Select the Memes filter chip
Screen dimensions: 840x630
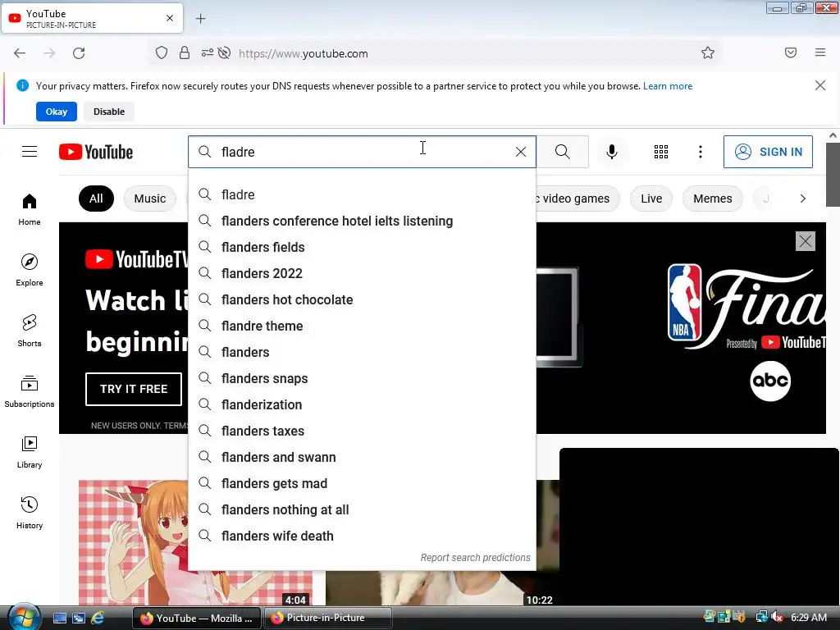click(x=713, y=199)
